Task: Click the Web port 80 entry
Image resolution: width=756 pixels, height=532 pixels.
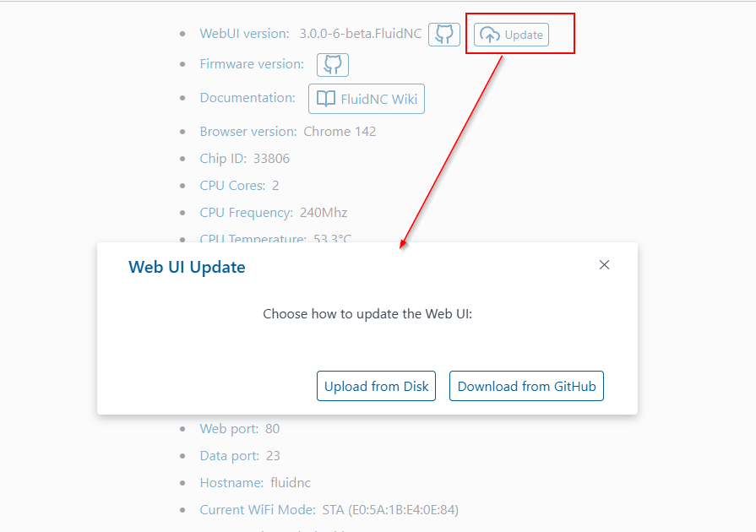Action: [x=240, y=428]
